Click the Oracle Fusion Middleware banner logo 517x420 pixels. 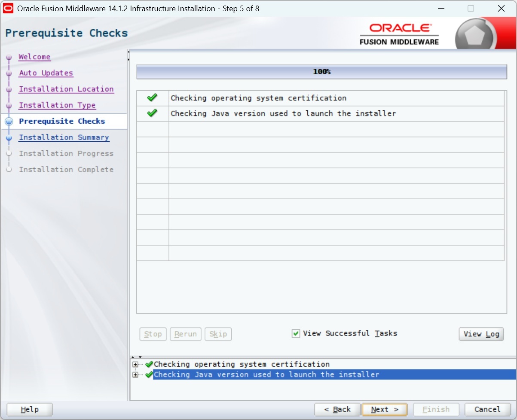pyautogui.click(x=399, y=33)
